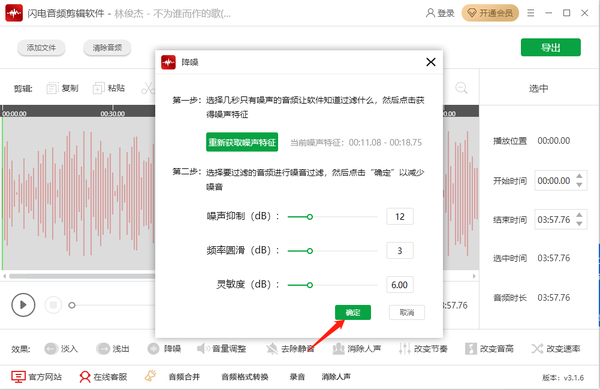Click the 粘贴 paste tool
The width and height of the screenshot is (600, 390).
tap(109, 88)
